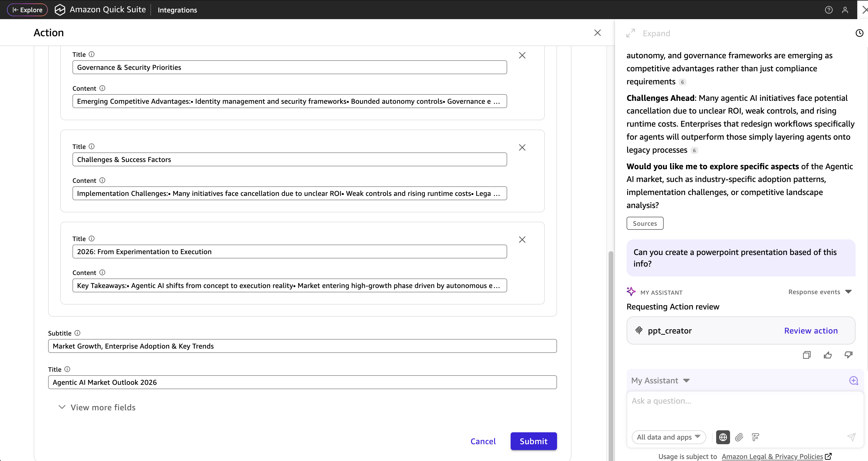Click the Review action link
The height and width of the screenshot is (461, 868).
tap(811, 331)
